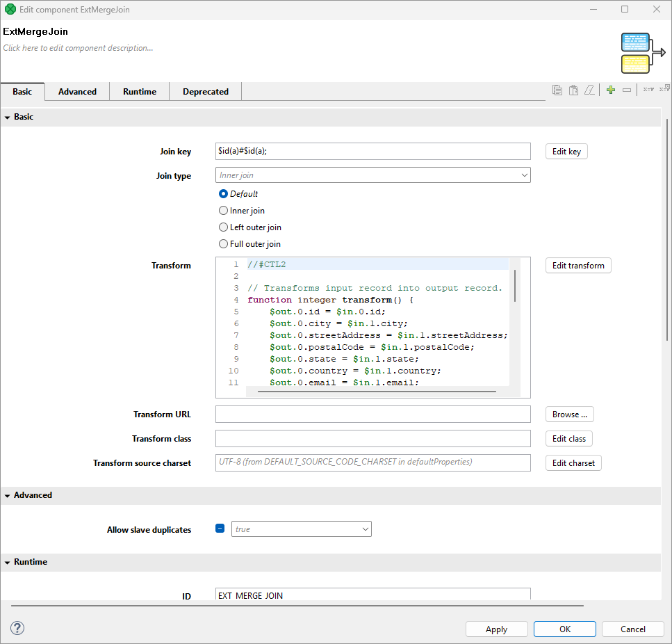Viewport: 672px width, 644px height.
Task: Click the copy icon in the toolbar
Action: point(557,90)
